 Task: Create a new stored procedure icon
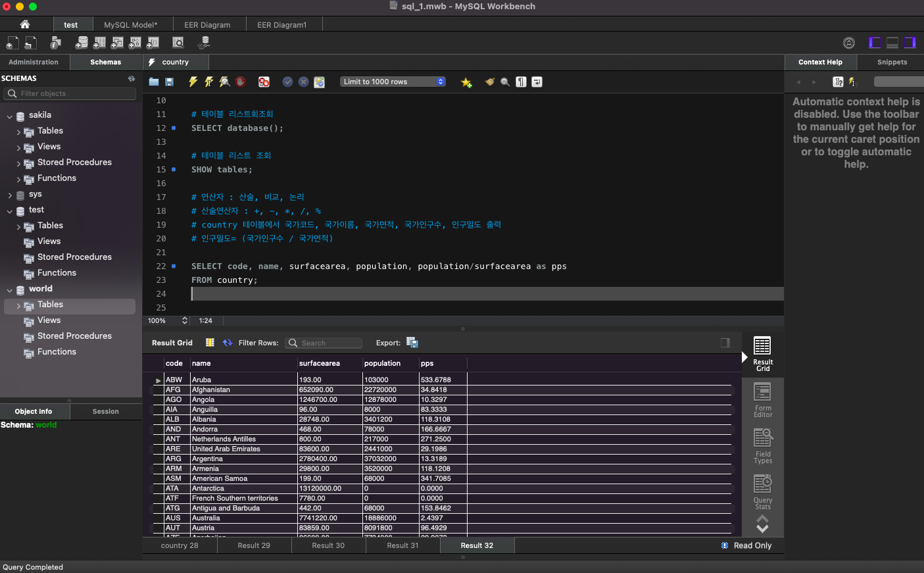(x=135, y=43)
